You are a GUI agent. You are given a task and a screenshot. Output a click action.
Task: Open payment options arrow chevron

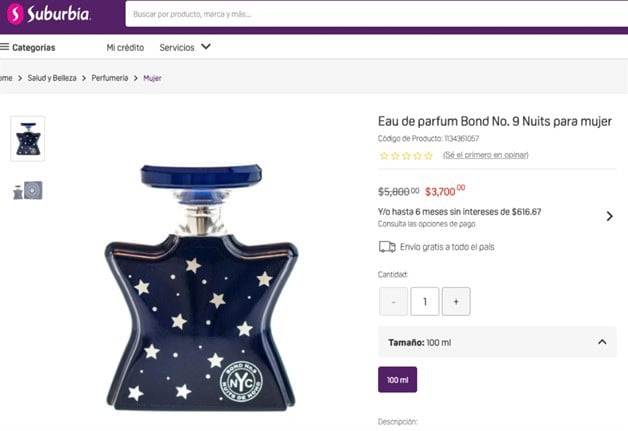609,216
